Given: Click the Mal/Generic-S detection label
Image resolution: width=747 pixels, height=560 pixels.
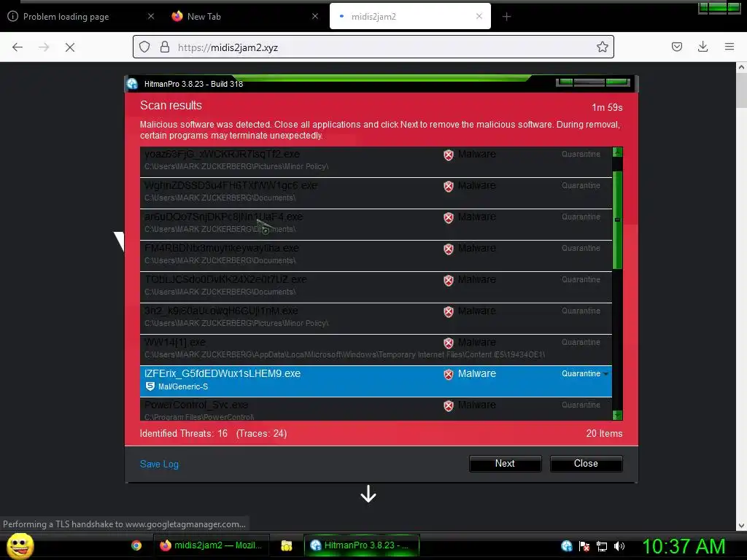Looking at the screenshot, I should pyautogui.click(x=183, y=386).
